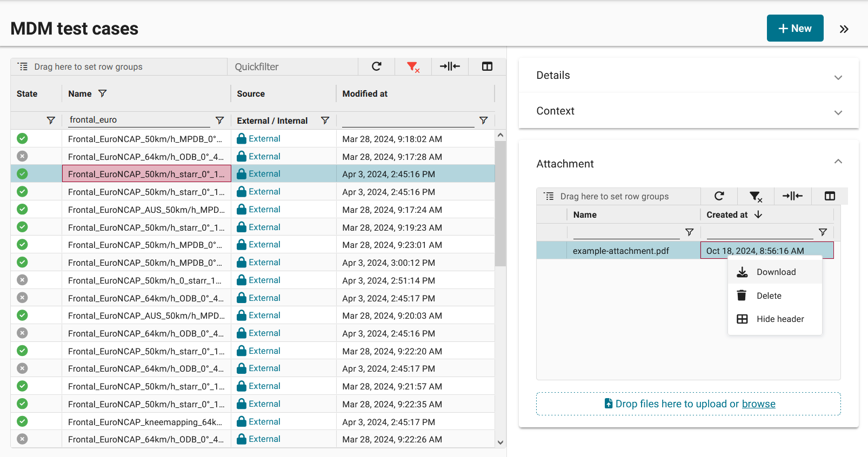
Task: Click the vertical scrollbar thumb of table
Action: point(500,204)
